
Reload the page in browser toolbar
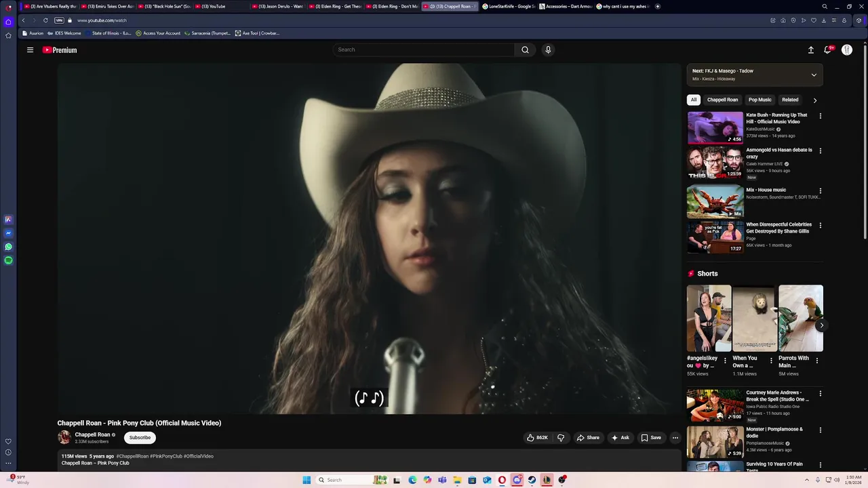(x=45, y=20)
